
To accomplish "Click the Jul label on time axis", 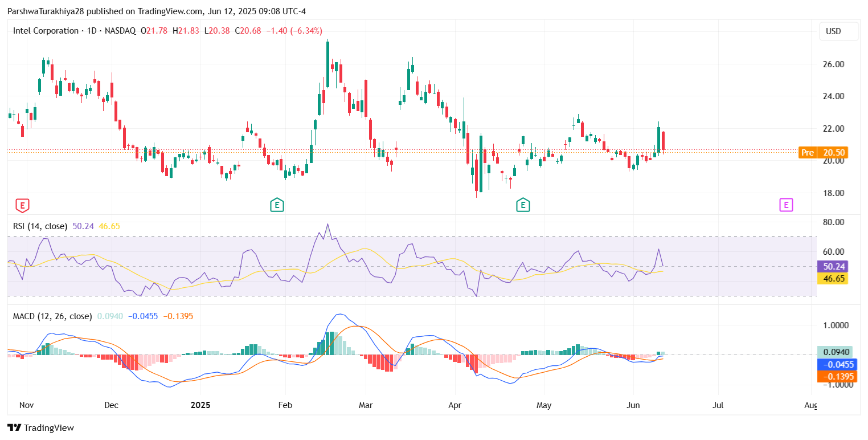I will (x=718, y=405).
